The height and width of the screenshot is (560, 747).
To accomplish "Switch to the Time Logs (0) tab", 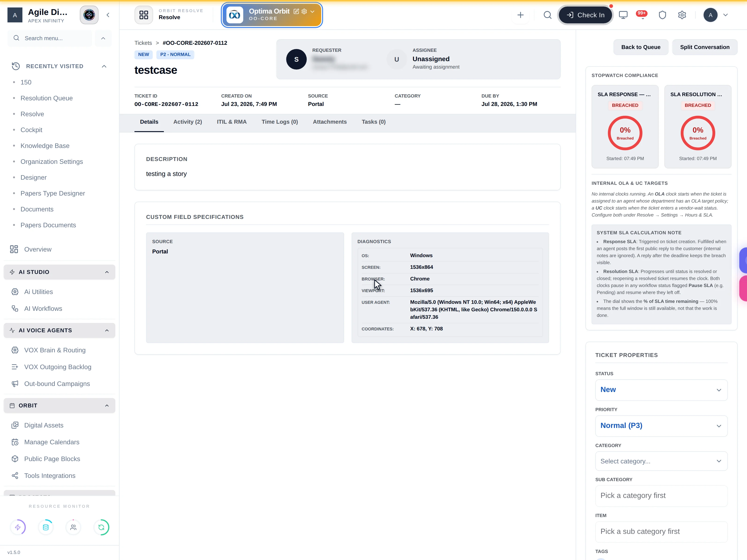I will [x=280, y=122].
